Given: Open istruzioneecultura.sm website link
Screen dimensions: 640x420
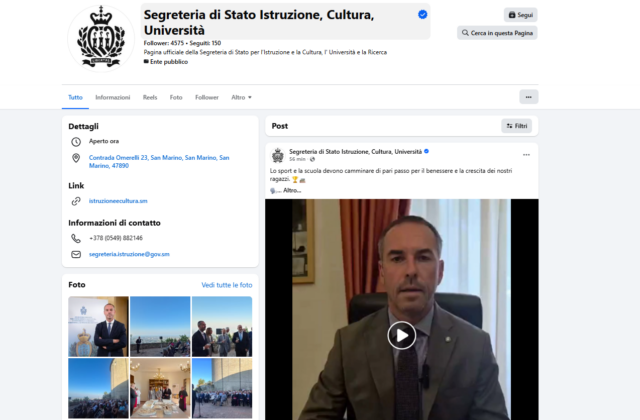Looking at the screenshot, I should pos(118,201).
